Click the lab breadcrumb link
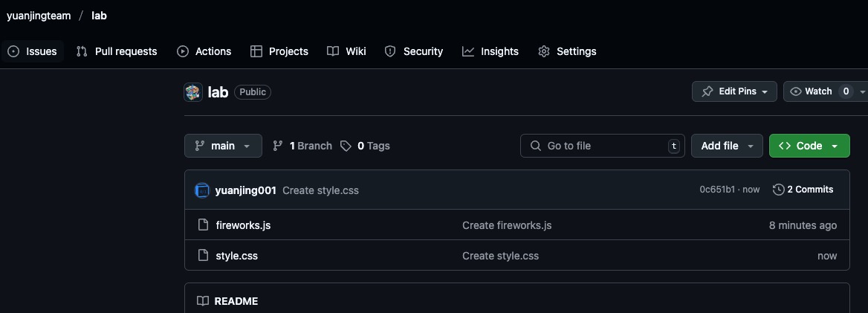 click(x=99, y=16)
